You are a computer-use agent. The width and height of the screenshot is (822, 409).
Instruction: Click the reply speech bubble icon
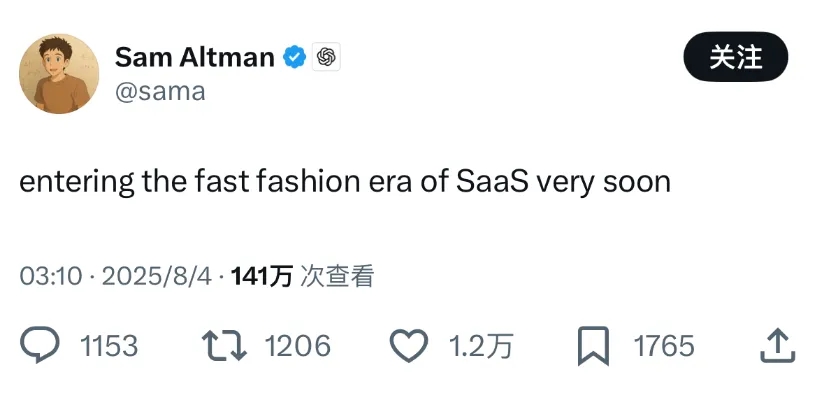(40, 345)
